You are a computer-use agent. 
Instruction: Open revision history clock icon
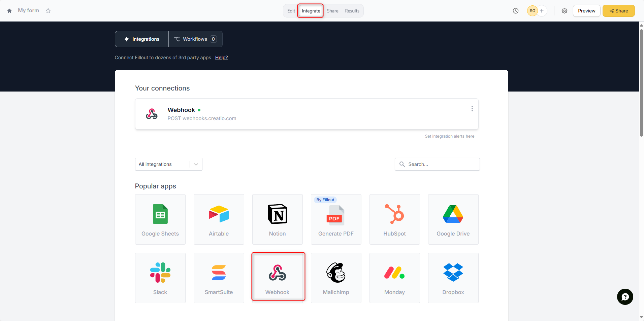tap(515, 11)
